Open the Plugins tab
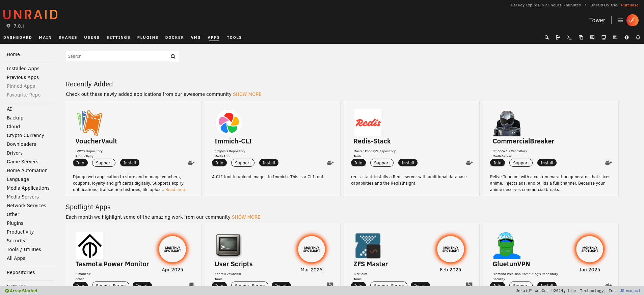This screenshot has height=295, width=644. tap(147, 37)
